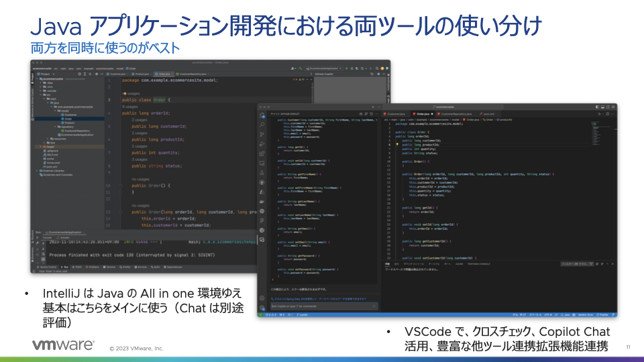Click select-opened-file target icon in IntelliJ Project panel
The height and width of the screenshot is (362, 644).
click(80, 74)
